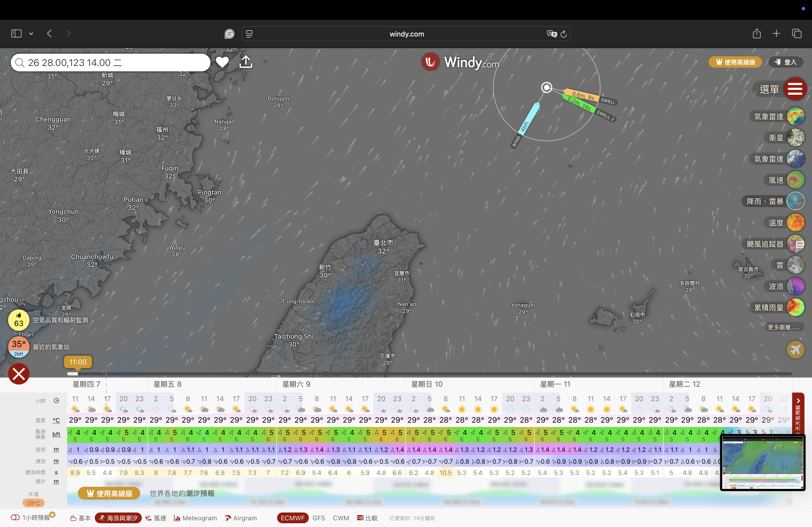Screen dimensions: 812x527
Task: Expand the red forecast arrow at table right
Action: click(798, 401)
